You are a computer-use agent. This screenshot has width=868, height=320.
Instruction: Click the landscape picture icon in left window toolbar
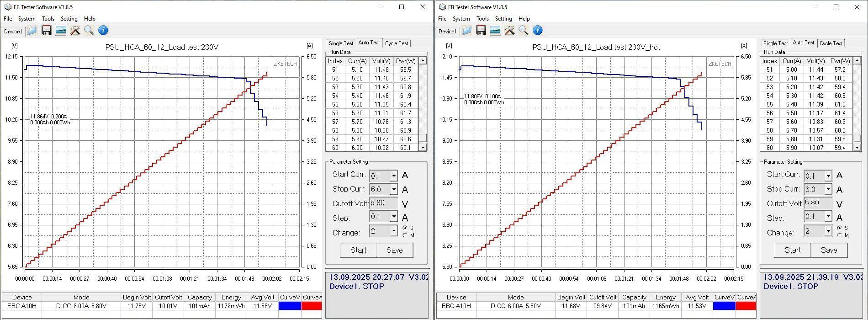click(60, 31)
